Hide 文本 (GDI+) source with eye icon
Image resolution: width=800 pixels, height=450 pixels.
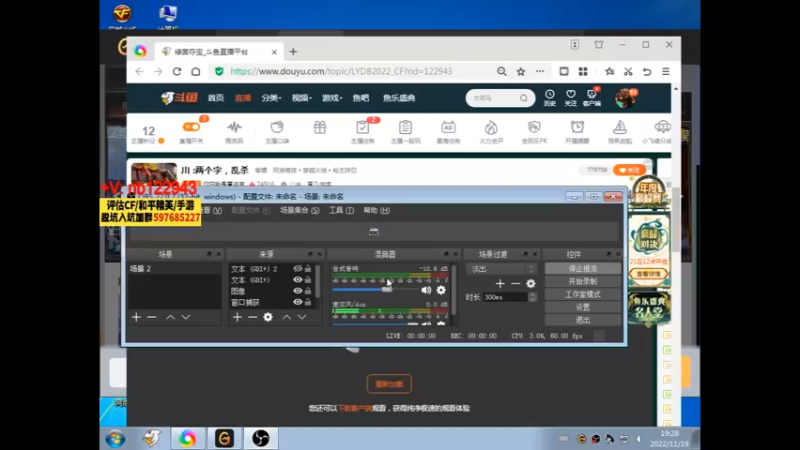coord(297,280)
